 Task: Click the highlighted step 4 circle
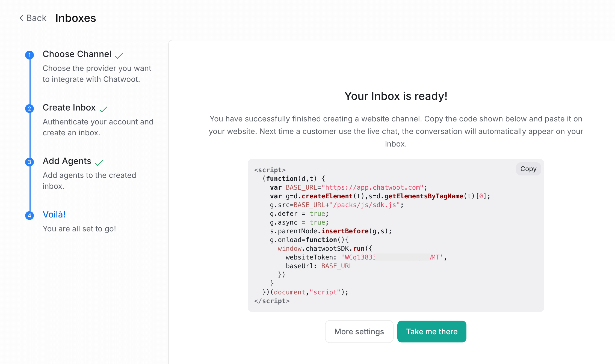click(29, 215)
